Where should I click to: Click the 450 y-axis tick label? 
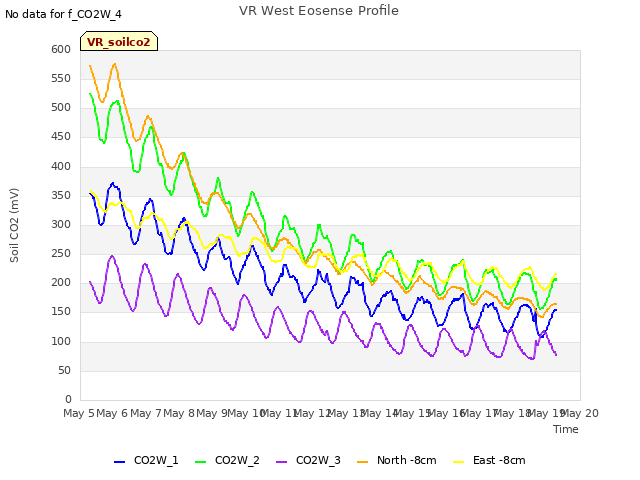click(61, 137)
